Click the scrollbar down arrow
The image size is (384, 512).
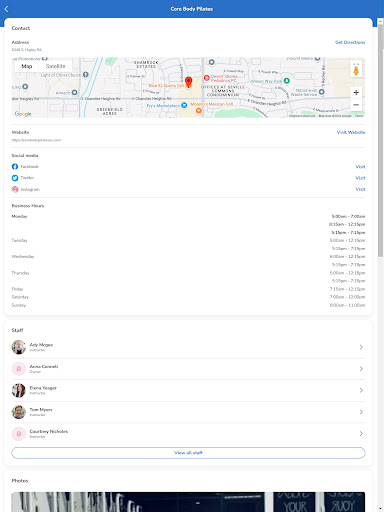(380, 509)
